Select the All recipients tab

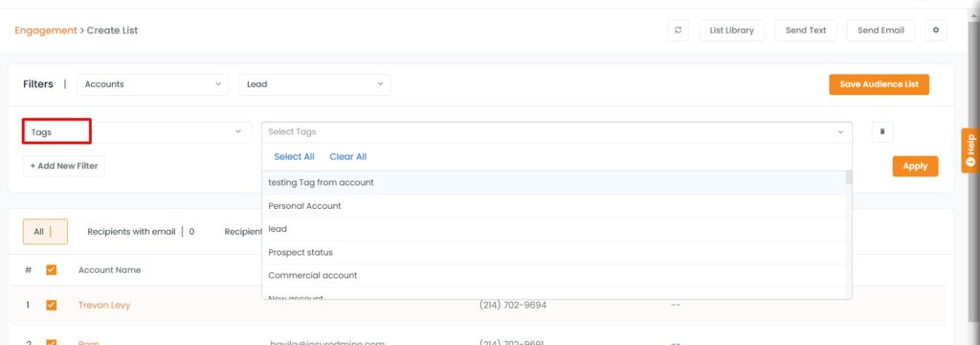(x=45, y=232)
